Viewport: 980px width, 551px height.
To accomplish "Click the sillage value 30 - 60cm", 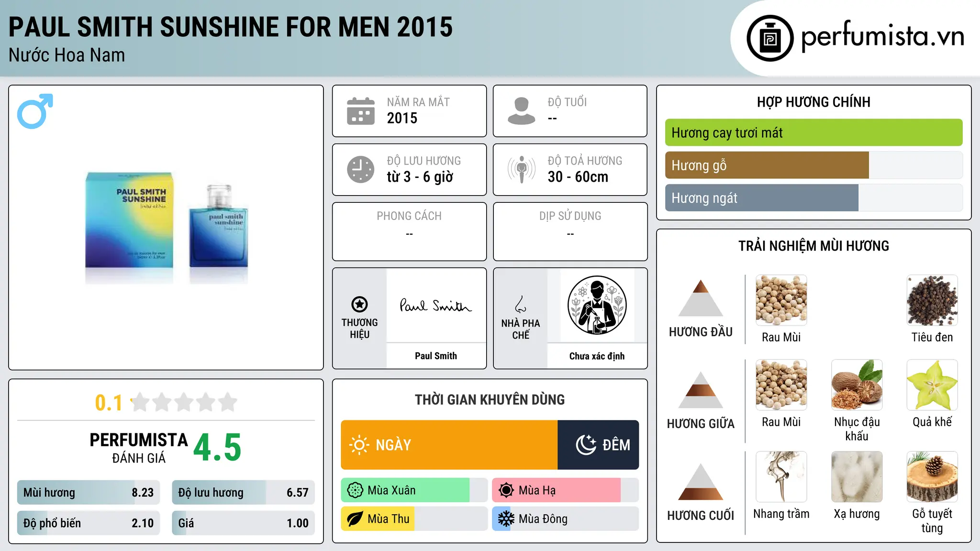I will (x=578, y=177).
